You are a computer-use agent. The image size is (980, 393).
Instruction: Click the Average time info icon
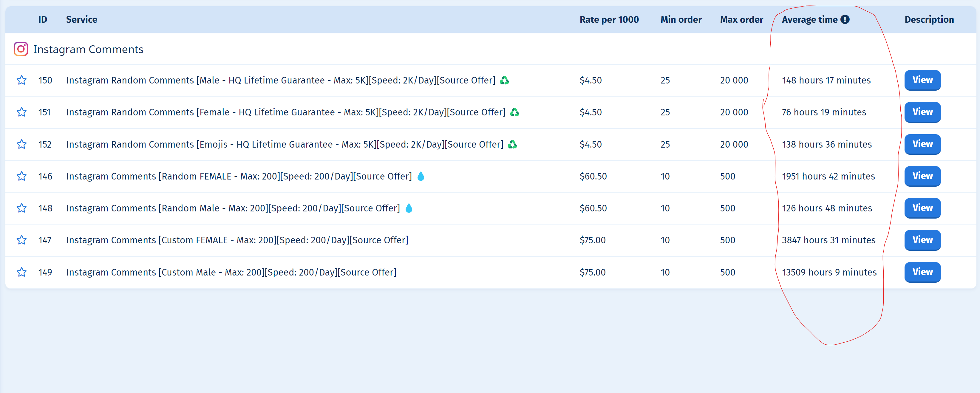click(x=845, y=19)
